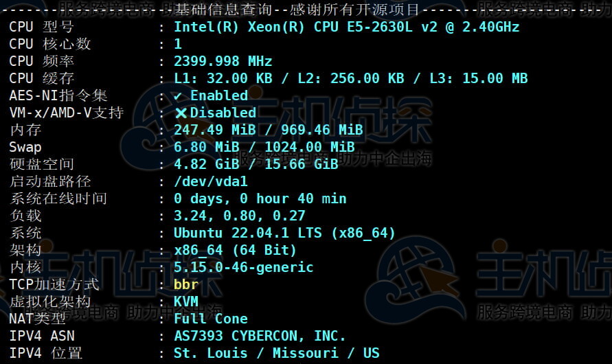Click the uptime value 0 days 40 min
Image resolution: width=612 pixels, height=364 pixels.
(x=260, y=198)
